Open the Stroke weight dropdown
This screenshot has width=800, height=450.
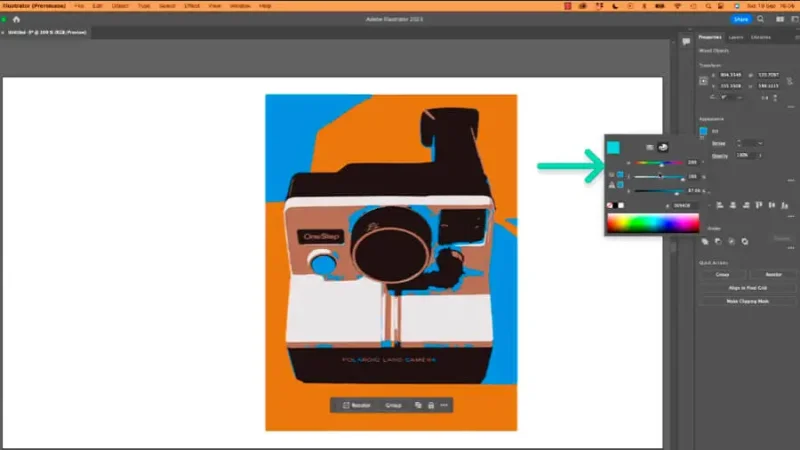click(x=760, y=143)
